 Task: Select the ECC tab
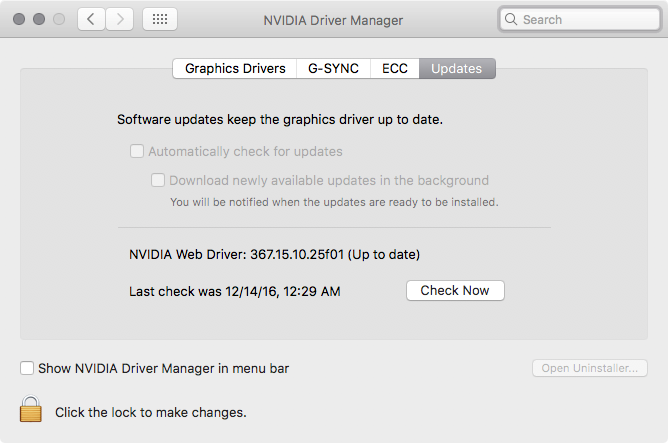click(395, 69)
